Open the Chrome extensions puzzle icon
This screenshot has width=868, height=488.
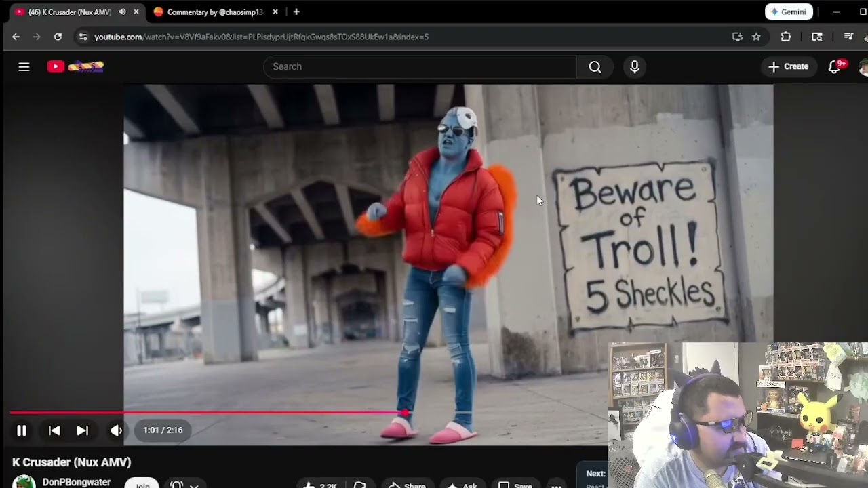coord(786,37)
